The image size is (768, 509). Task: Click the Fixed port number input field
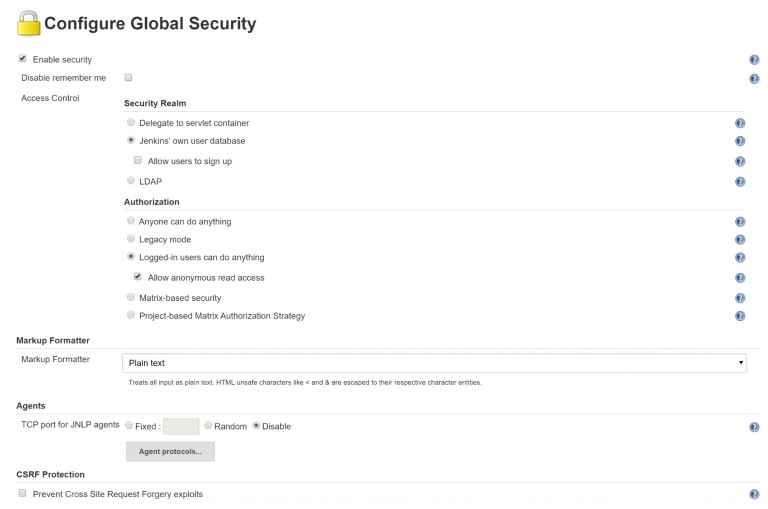(181, 426)
